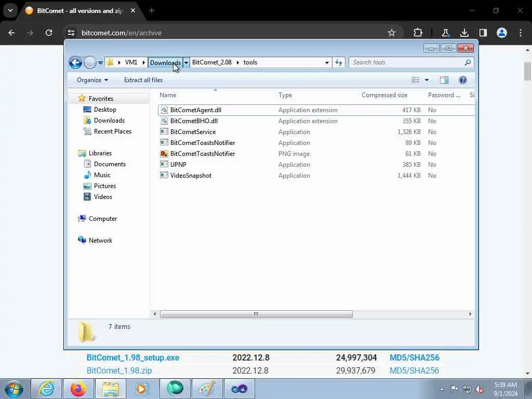
Task: Select Computer in the navigation pane
Action: coord(103,219)
